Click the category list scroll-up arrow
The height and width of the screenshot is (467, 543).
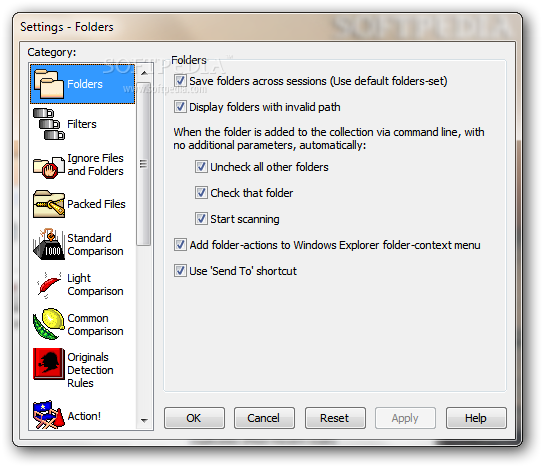coord(144,73)
